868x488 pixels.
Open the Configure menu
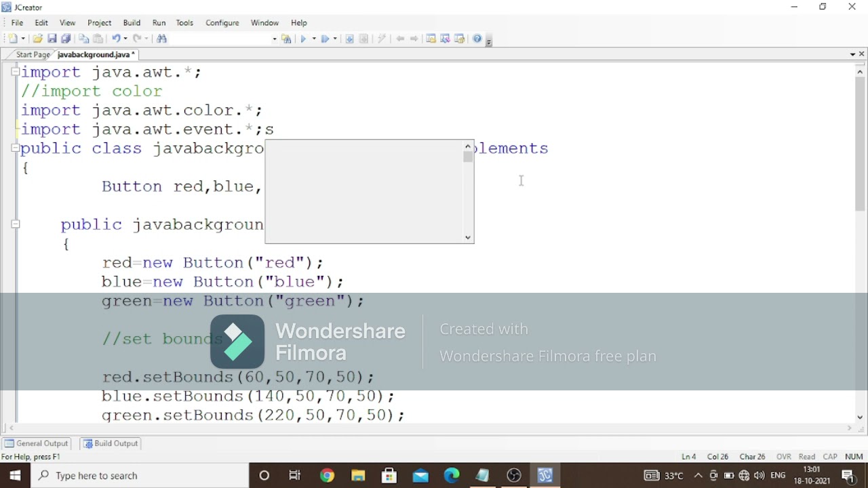click(x=222, y=22)
